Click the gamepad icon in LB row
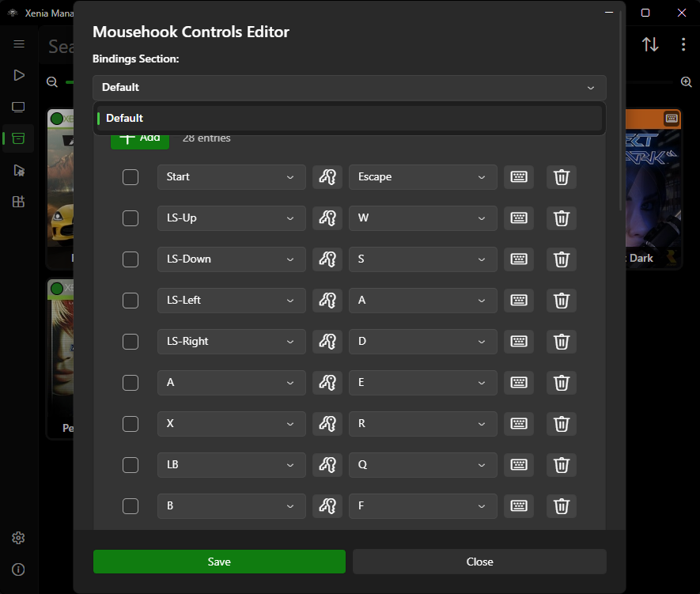700x594 pixels. pyautogui.click(x=327, y=465)
